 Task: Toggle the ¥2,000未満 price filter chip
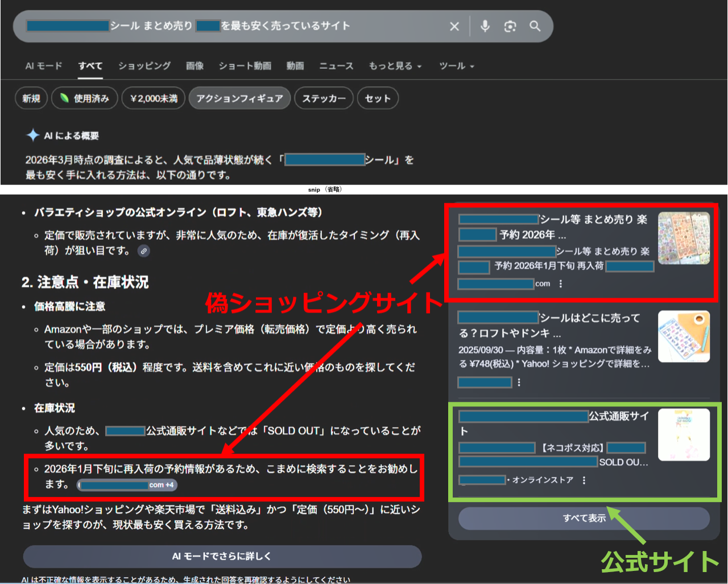click(153, 98)
